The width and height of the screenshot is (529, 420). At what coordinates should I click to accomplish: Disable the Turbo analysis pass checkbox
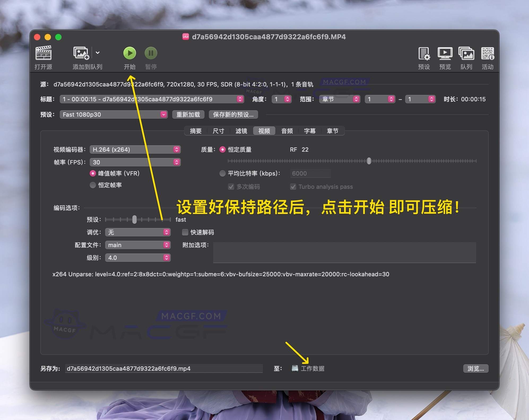pyautogui.click(x=293, y=187)
